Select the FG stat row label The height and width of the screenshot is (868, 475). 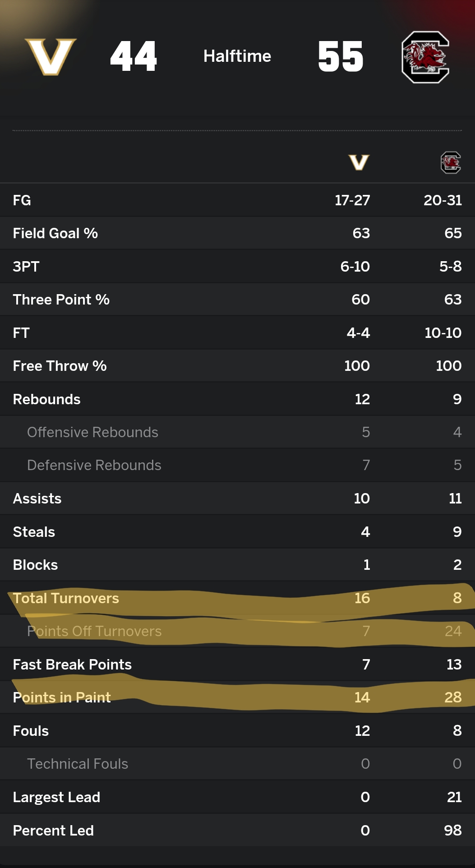click(x=22, y=200)
